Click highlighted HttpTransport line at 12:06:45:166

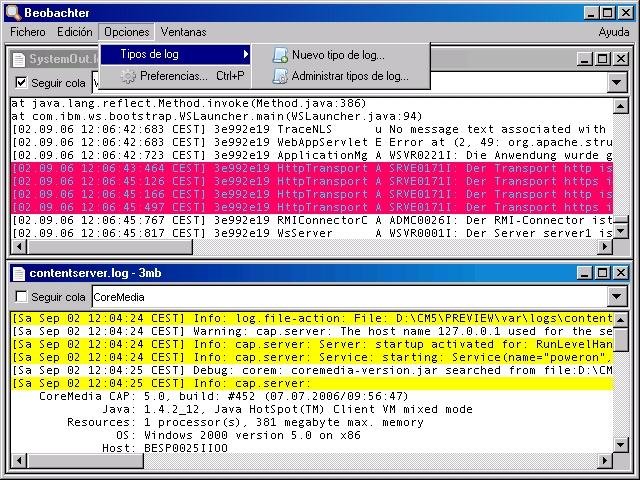[312, 195]
